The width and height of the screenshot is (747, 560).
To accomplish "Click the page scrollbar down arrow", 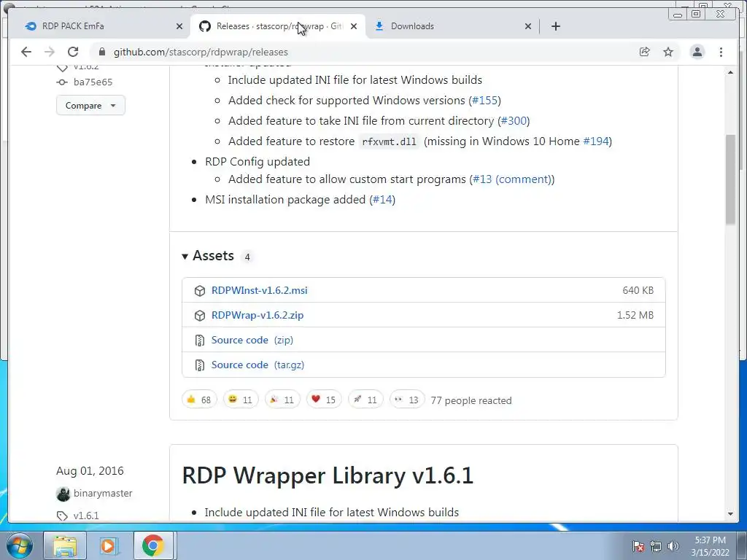I will click(x=730, y=514).
